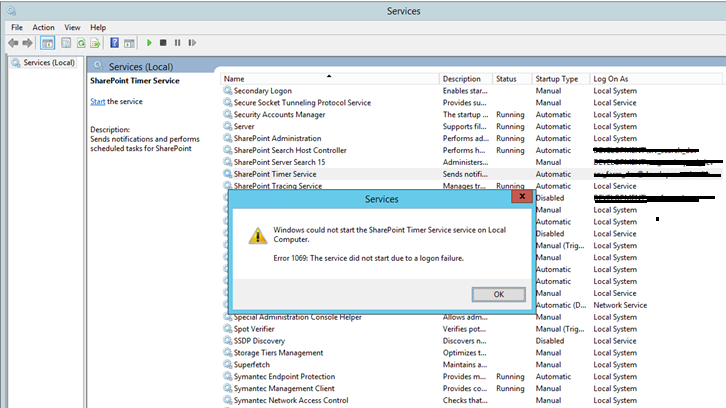This screenshot has width=726, height=408.
Task: Select Secure Socket Tunneling Protocol Service name
Action: 302,103
